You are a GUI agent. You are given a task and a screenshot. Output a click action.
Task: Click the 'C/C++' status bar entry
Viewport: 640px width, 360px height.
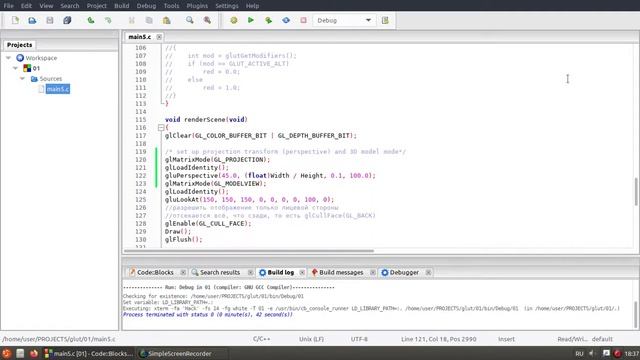(261, 339)
